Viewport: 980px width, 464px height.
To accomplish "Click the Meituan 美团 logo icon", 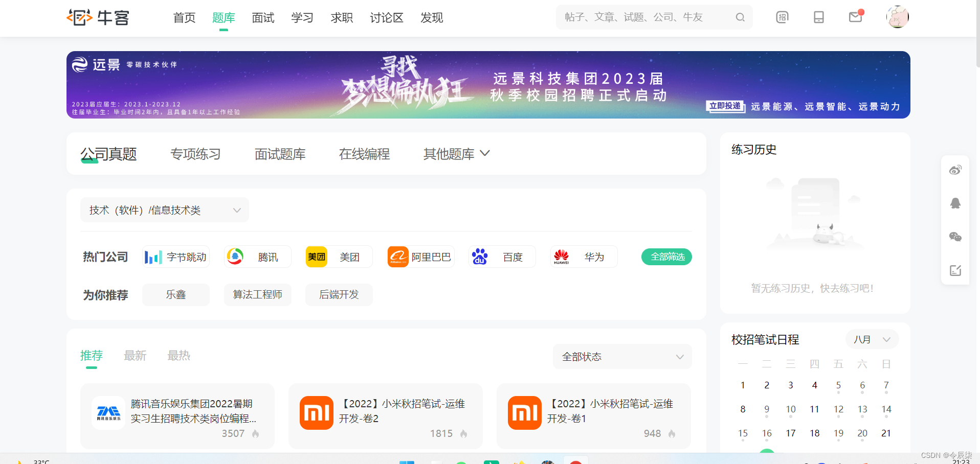I will point(317,257).
